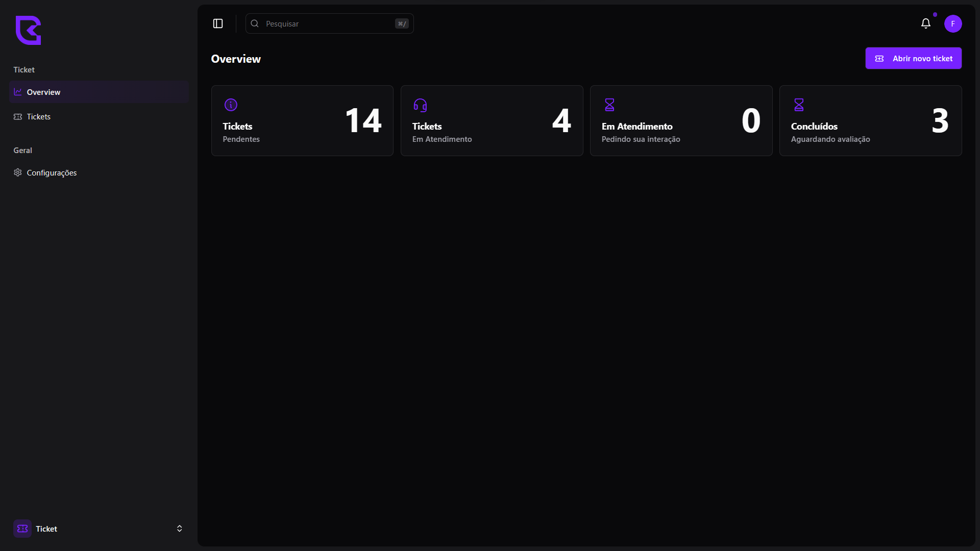Click the search magnifier icon
Screen dimensions: 980x551
click(x=255, y=23)
